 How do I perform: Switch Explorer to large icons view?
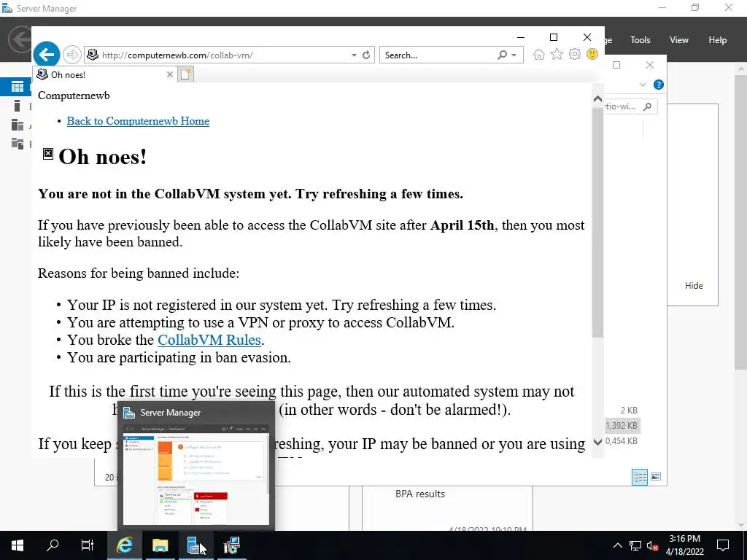point(656,477)
